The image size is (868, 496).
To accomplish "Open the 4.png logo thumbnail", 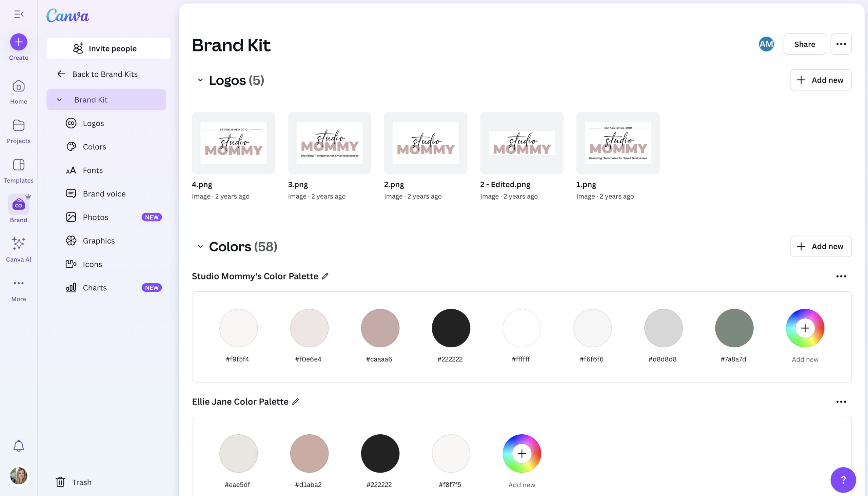I will click(233, 143).
